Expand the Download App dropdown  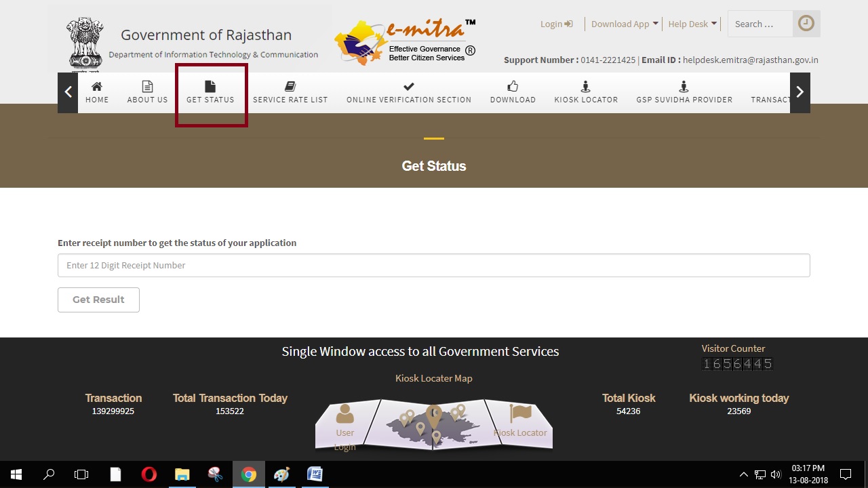point(623,23)
